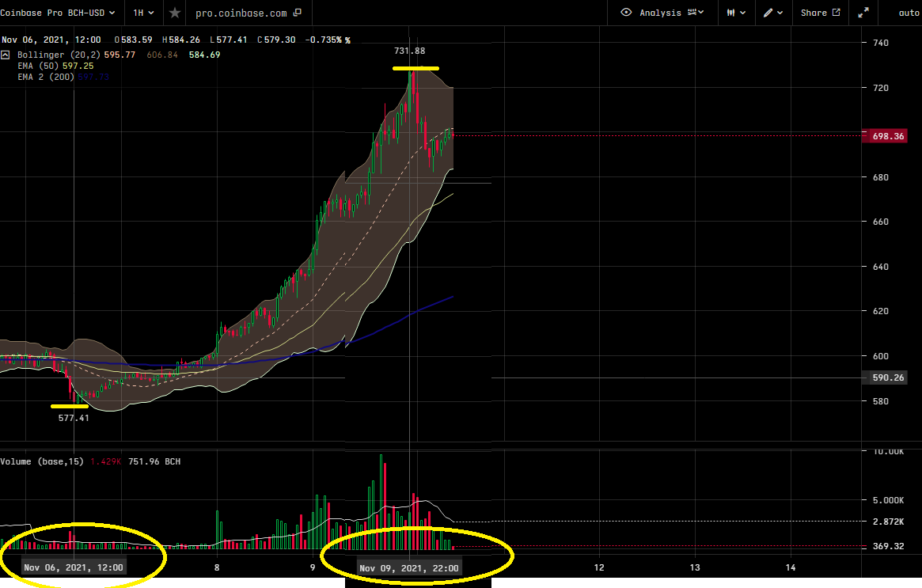Click the 731.88 high price label
This screenshot has width=922, height=588.
pyautogui.click(x=409, y=51)
